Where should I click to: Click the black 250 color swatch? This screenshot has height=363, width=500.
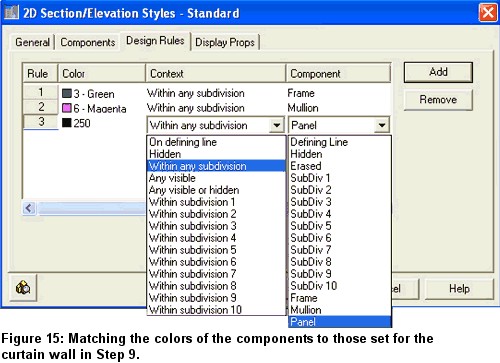click(67, 123)
